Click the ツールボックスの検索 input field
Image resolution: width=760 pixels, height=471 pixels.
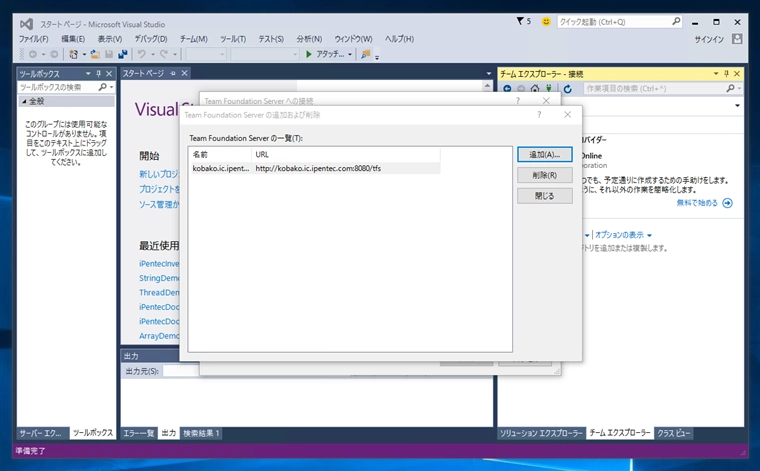click(x=58, y=87)
